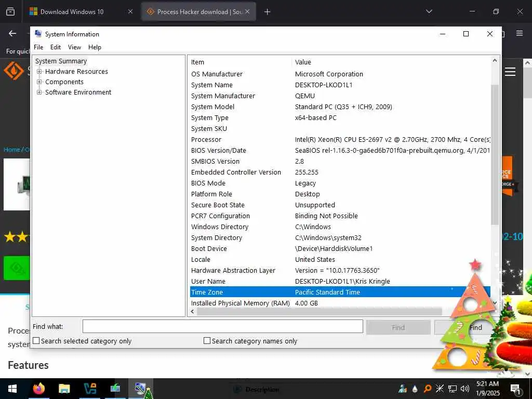The height and width of the screenshot is (399, 532).
Task: Select the Processor row
Action: (x=340, y=139)
